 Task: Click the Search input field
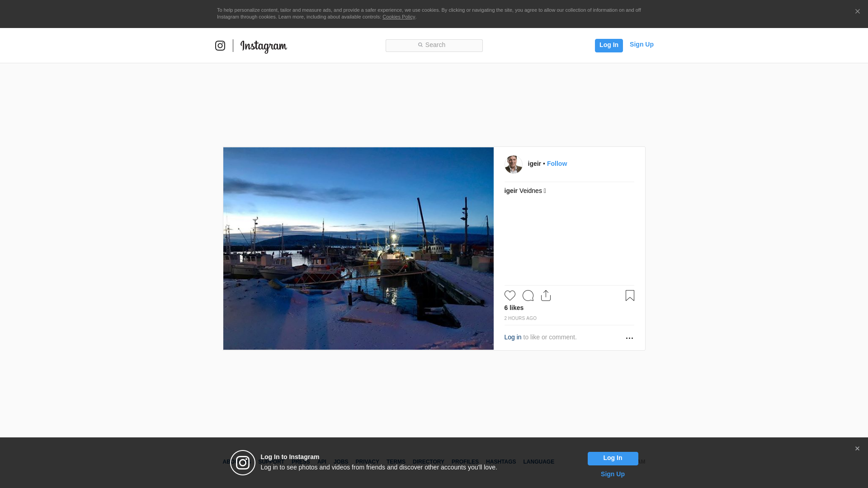[x=434, y=45]
